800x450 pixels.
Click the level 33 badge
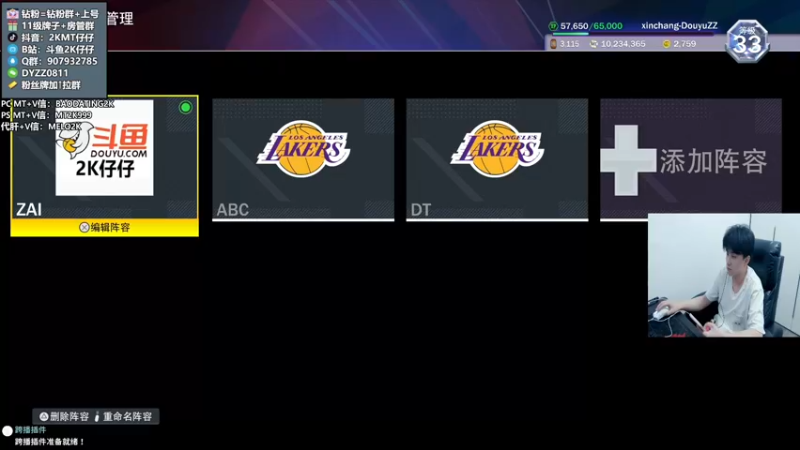tap(747, 42)
